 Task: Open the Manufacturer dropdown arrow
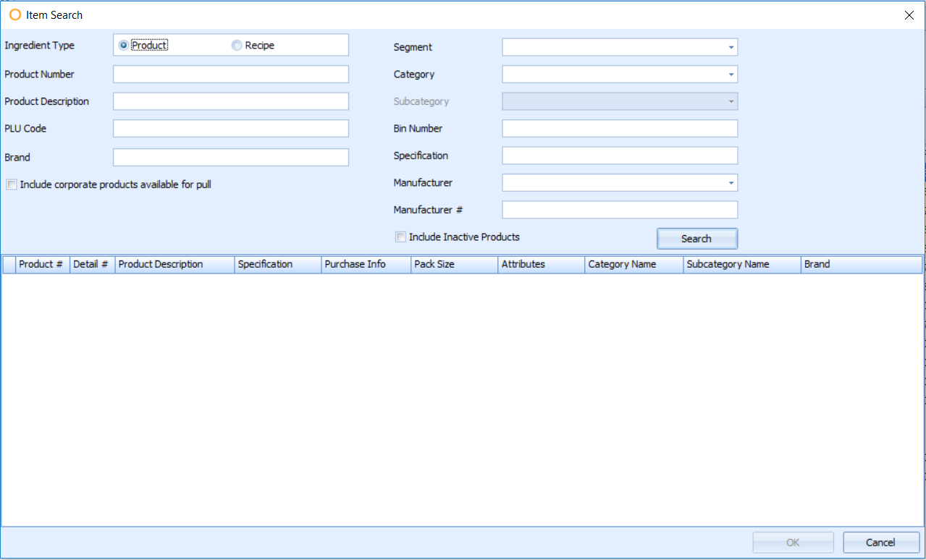[731, 183]
